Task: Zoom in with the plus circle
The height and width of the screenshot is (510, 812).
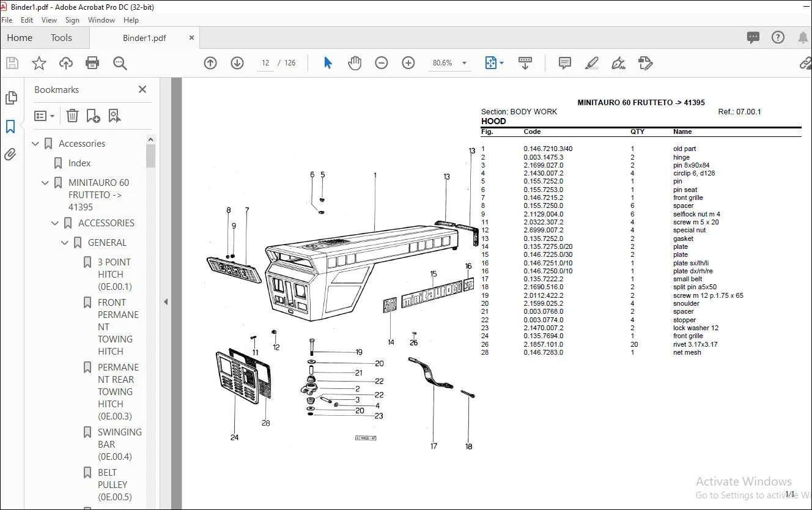Action: [408, 63]
